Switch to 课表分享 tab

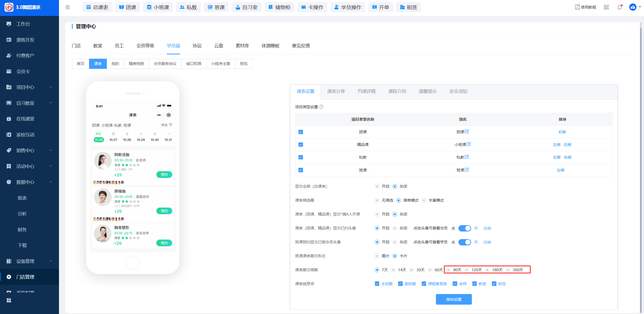click(336, 91)
